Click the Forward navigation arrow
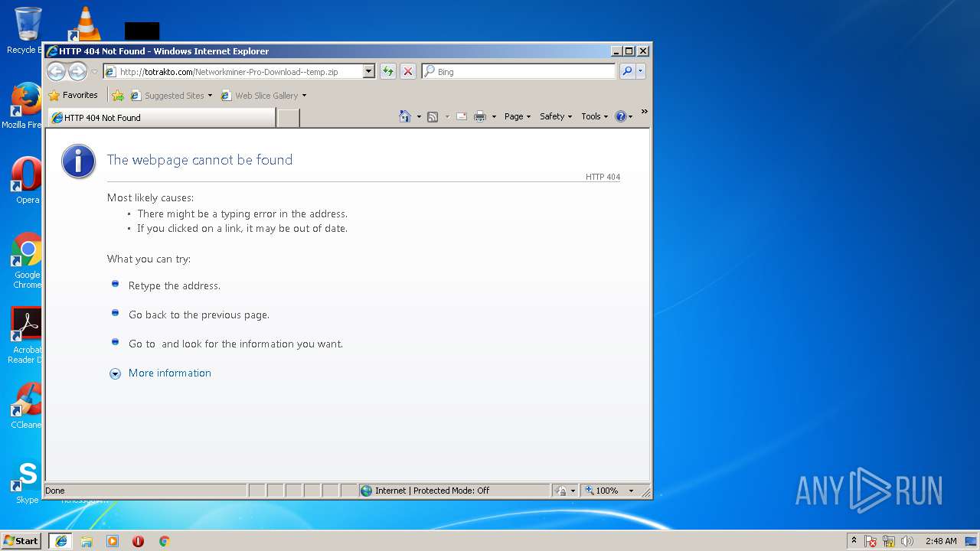980x551 pixels. click(77, 72)
